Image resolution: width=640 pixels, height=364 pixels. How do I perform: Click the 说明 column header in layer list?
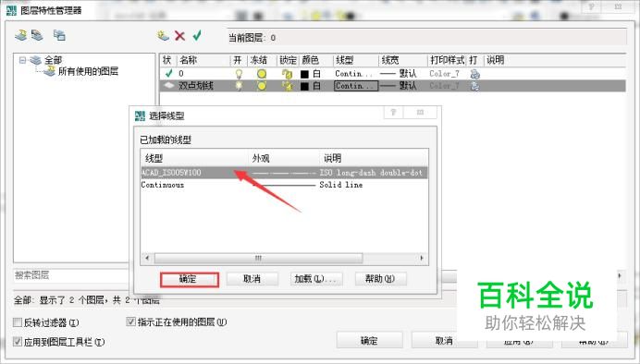pyautogui.click(x=495, y=60)
